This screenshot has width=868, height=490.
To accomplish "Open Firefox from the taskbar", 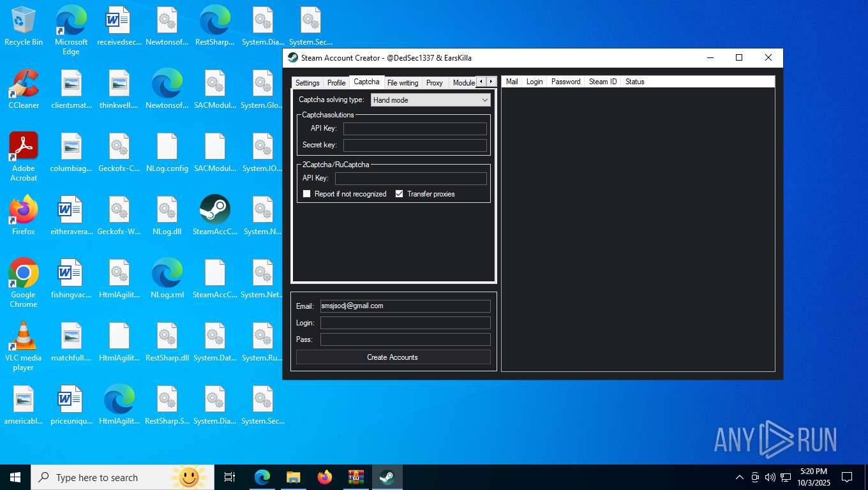I will (325, 477).
